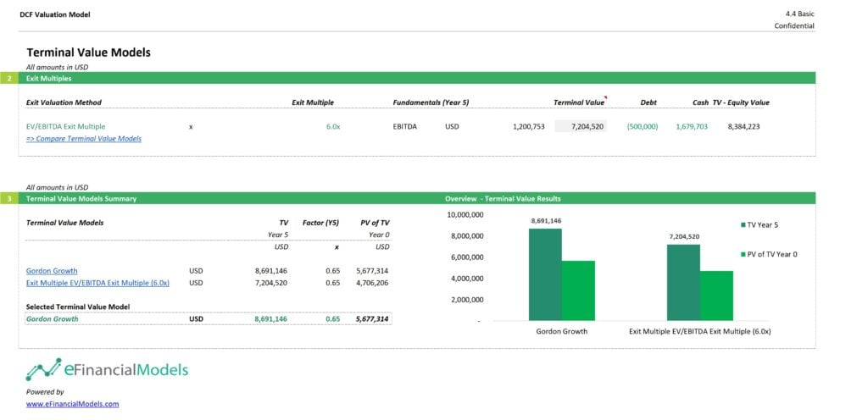Open the Gordon Growth model link

click(52, 271)
